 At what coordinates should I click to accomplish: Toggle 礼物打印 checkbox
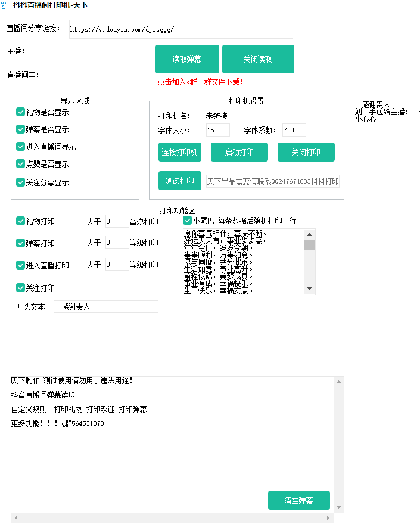click(x=20, y=221)
